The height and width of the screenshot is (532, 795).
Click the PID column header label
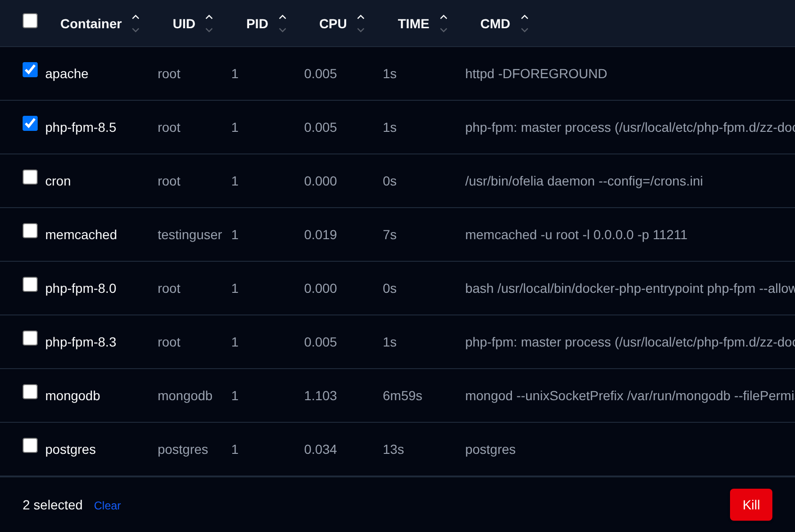(257, 24)
